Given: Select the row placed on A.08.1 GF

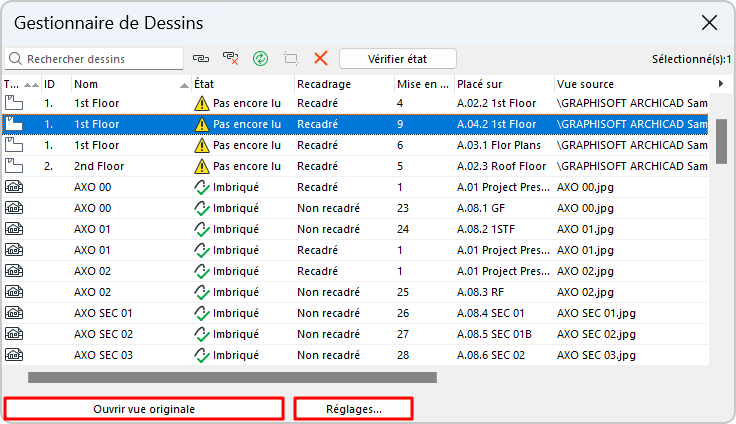Looking at the screenshot, I should point(355,208).
